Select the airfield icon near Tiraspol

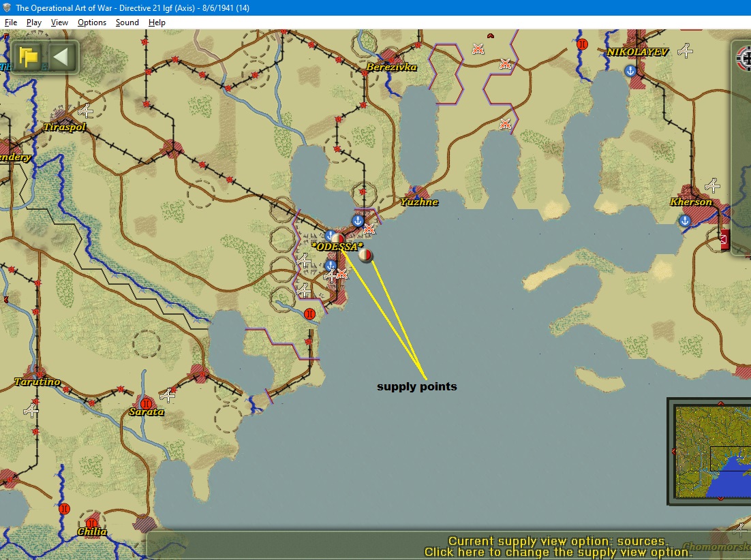[x=87, y=111]
